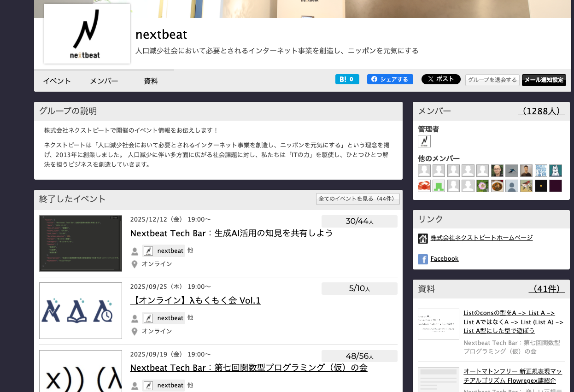Click the nextbeat group logo image
The width and height of the screenshot is (574, 392).
87,34
